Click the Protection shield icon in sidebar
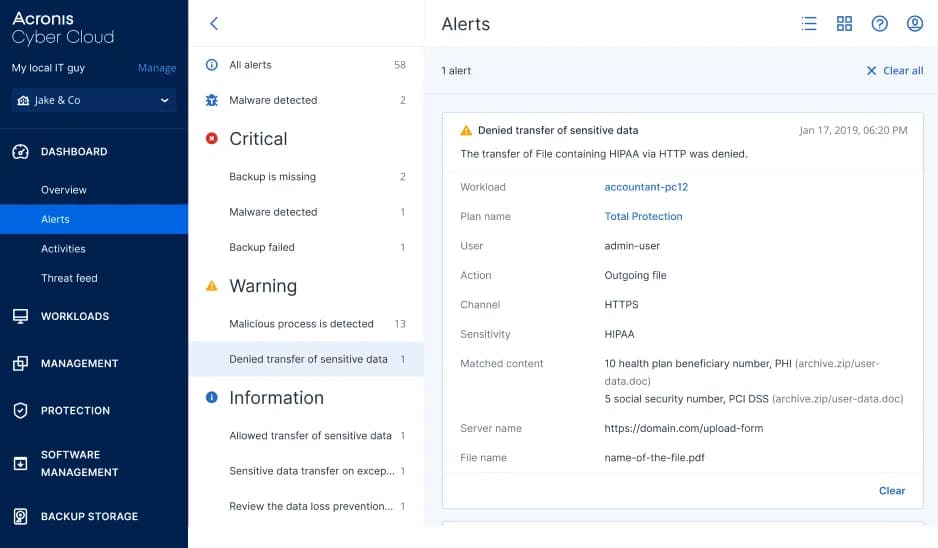This screenshot has height=548, width=938. (20, 411)
